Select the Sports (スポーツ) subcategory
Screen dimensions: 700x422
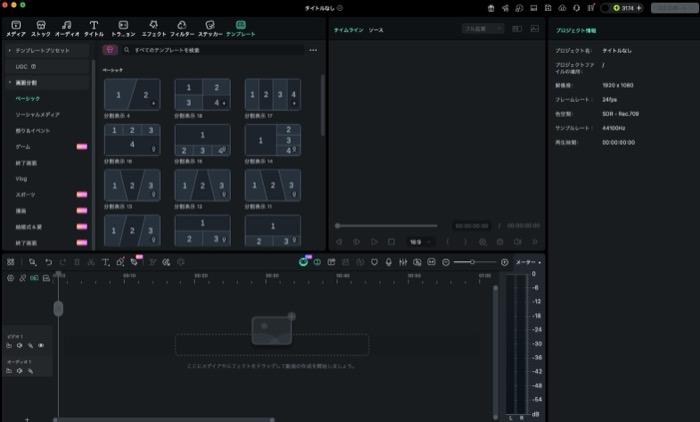(x=25, y=195)
